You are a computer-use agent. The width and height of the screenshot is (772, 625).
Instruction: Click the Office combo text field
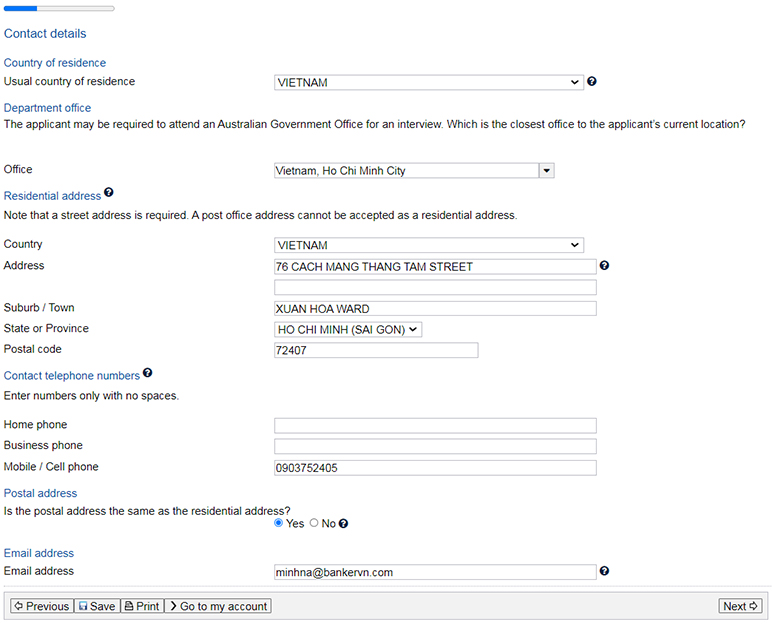coord(407,170)
